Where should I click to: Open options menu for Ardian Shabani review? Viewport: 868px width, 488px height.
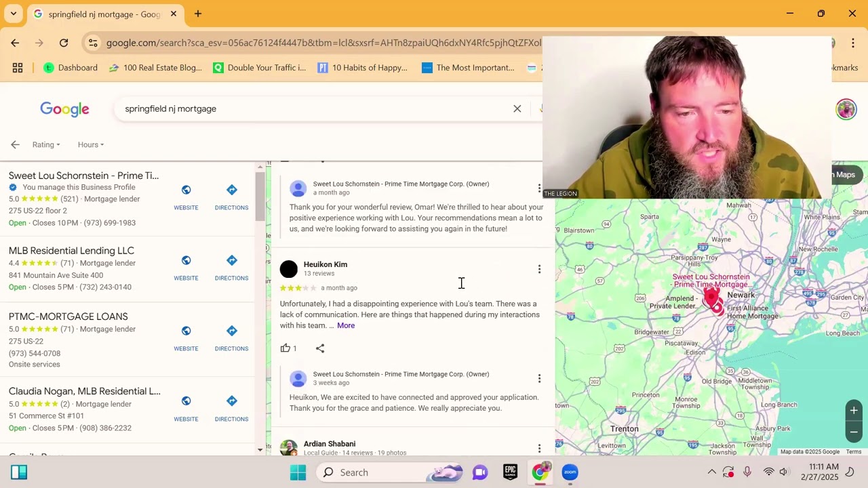point(539,448)
